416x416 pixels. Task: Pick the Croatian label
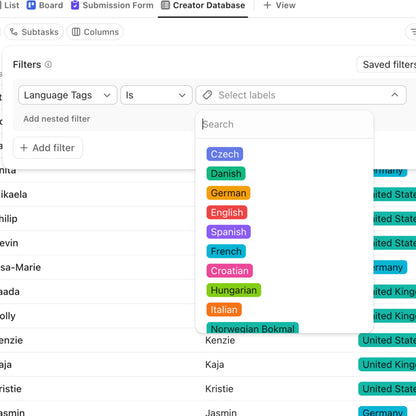pyautogui.click(x=230, y=271)
